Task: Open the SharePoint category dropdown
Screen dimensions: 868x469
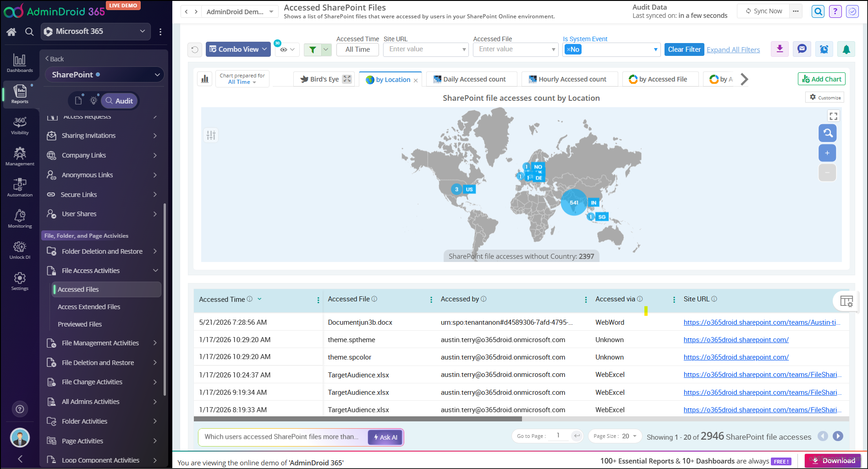Action: [x=104, y=75]
